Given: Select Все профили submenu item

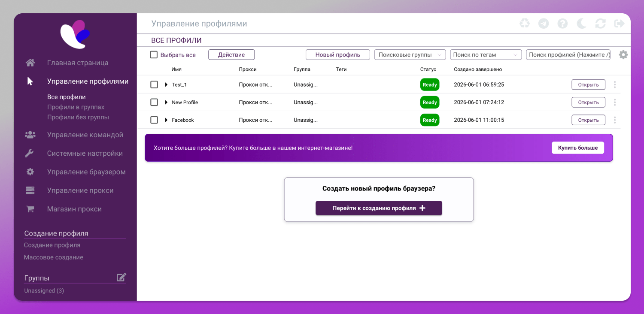Looking at the screenshot, I should click(x=67, y=97).
